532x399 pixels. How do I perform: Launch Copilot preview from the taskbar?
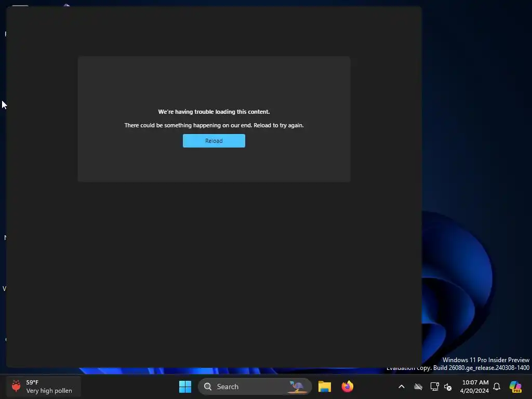515,387
